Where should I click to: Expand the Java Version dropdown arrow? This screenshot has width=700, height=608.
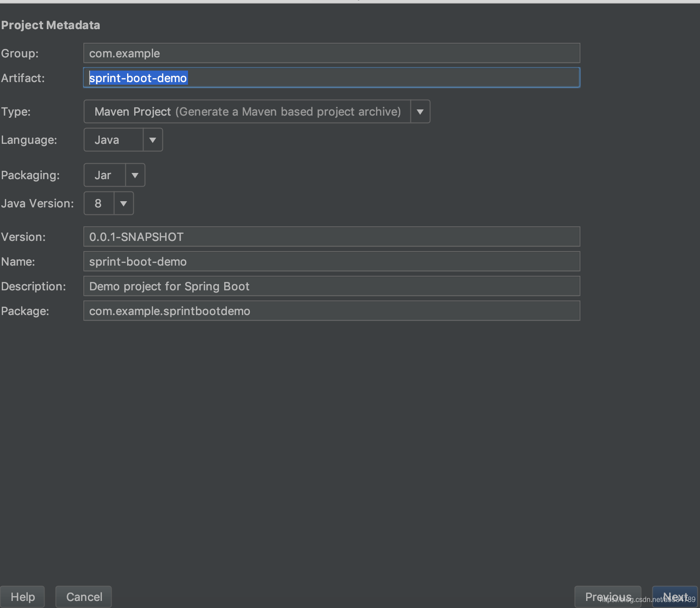(124, 203)
